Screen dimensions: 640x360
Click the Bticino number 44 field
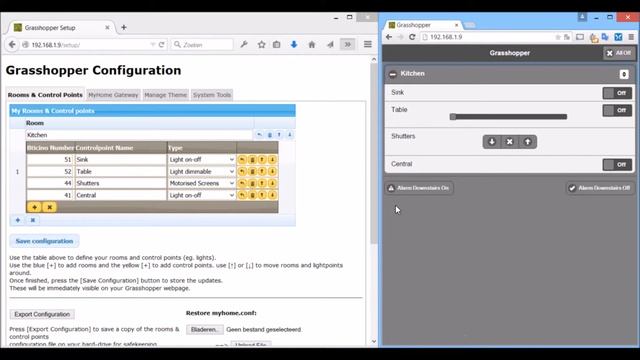pos(50,183)
